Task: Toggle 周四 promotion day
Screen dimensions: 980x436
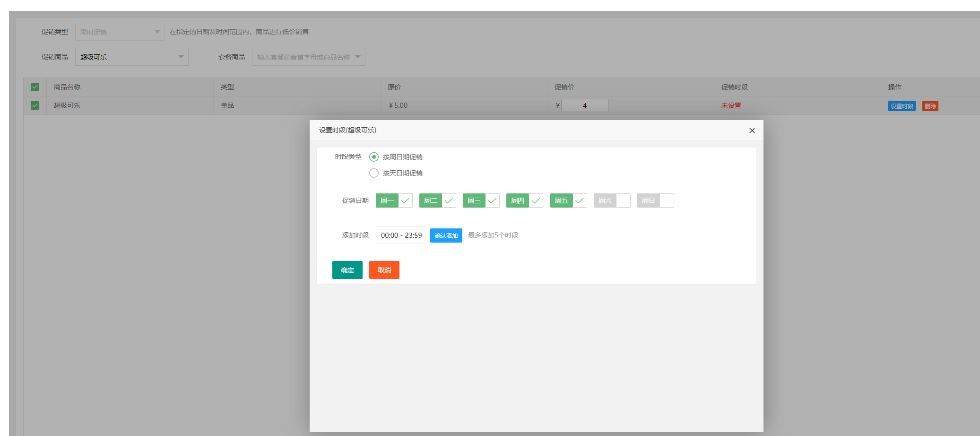Action: (x=524, y=201)
